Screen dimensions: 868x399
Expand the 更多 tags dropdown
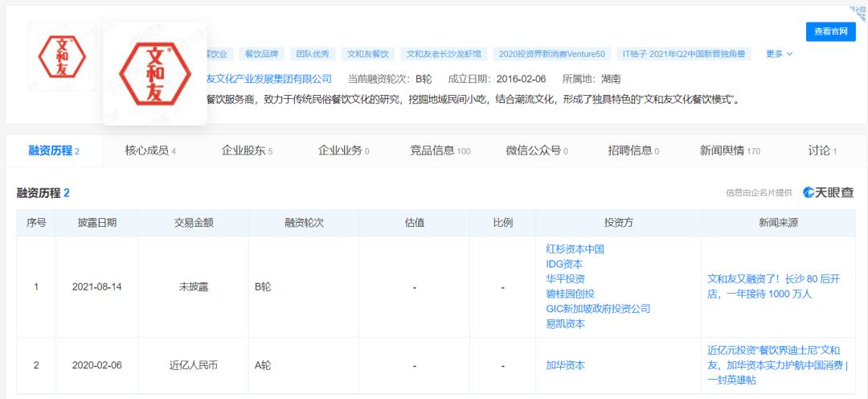779,54
